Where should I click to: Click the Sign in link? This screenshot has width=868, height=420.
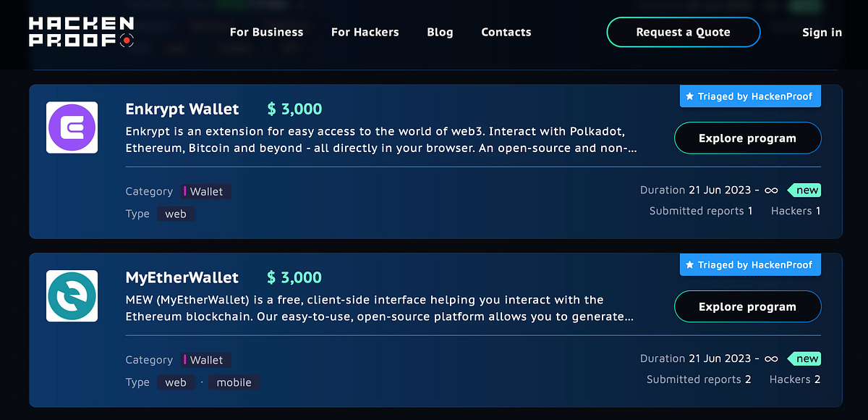(x=822, y=32)
